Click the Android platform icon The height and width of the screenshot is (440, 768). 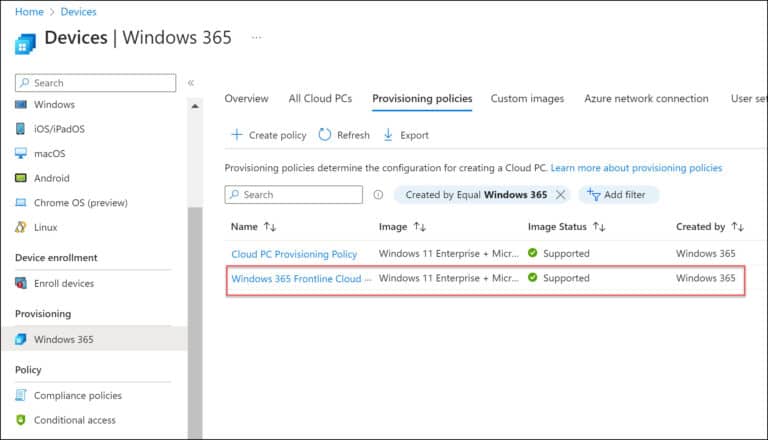click(21, 178)
